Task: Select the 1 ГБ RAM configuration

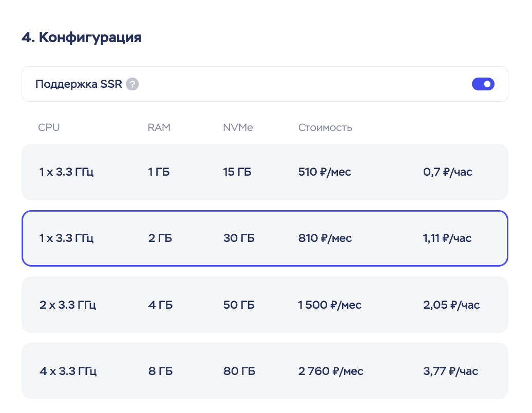Action: pyautogui.click(x=159, y=172)
